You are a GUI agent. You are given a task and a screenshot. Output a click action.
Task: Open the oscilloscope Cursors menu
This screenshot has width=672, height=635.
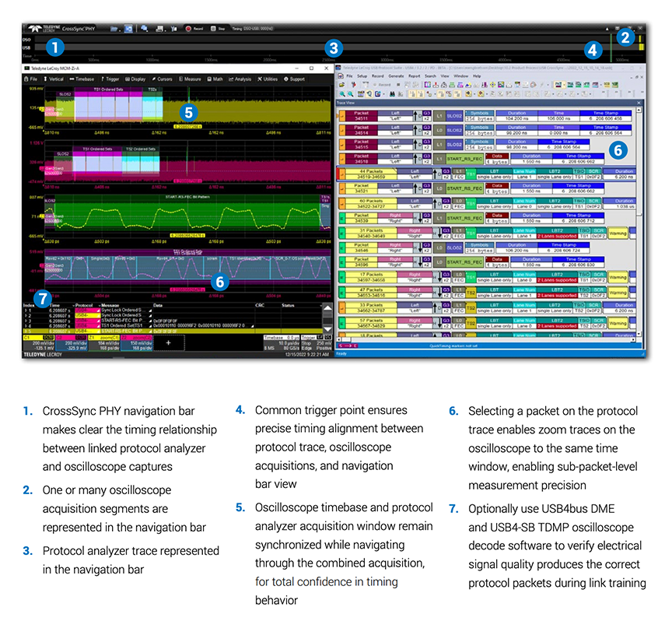point(162,79)
